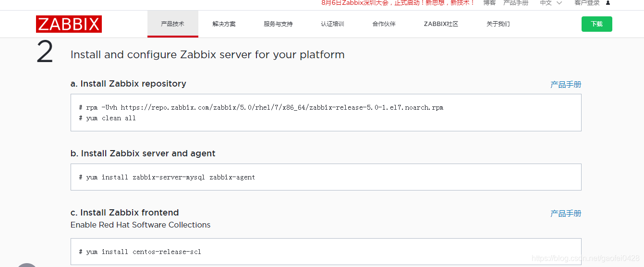Screen dimensions: 644x267
Task: Open the 解决方案 menu
Action: [224, 24]
